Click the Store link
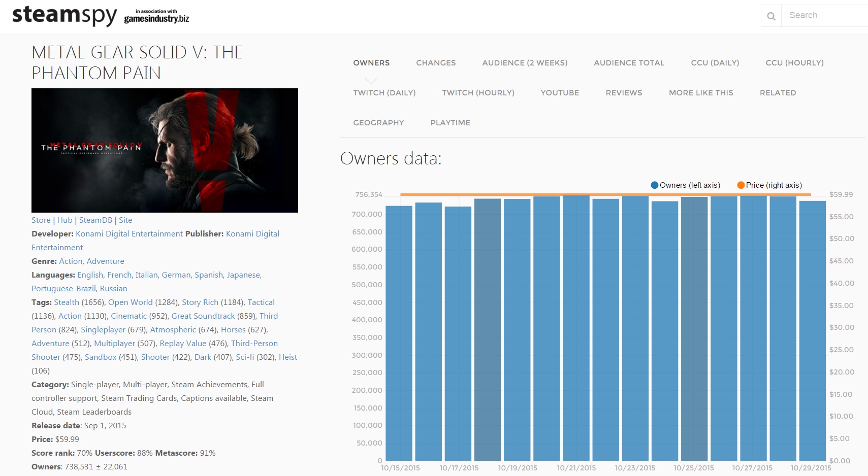This screenshot has height=476, width=868. tap(41, 220)
